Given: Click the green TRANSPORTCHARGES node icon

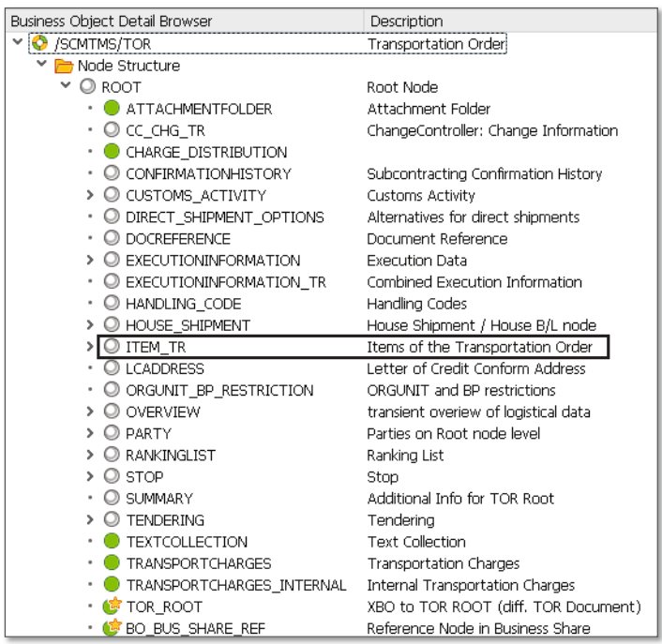Looking at the screenshot, I should [113, 563].
